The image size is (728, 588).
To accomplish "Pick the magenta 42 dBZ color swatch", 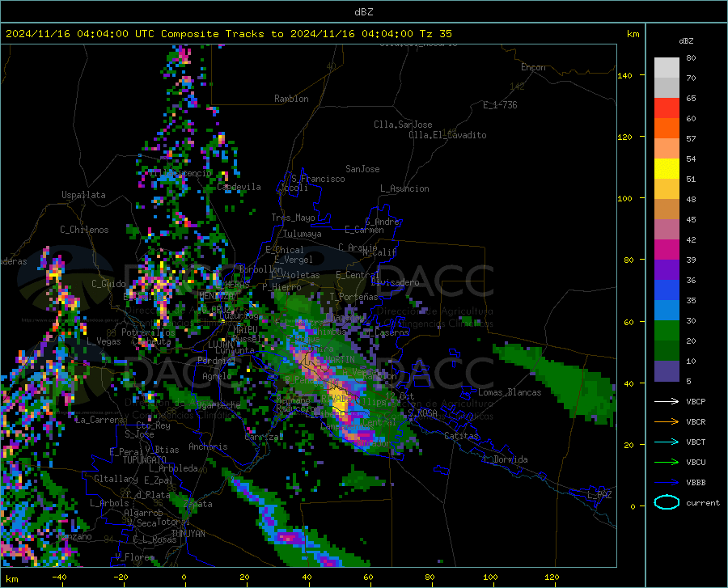I will [x=667, y=250].
